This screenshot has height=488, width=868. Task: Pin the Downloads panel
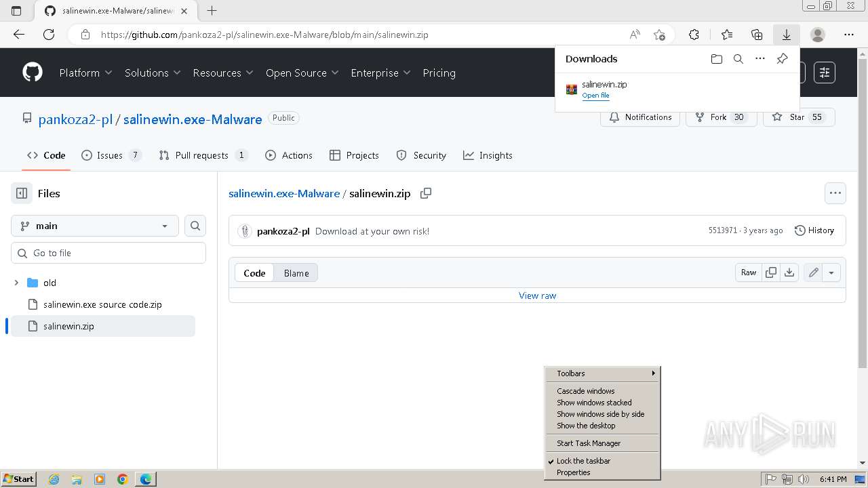pyautogui.click(x=782, y=59)
